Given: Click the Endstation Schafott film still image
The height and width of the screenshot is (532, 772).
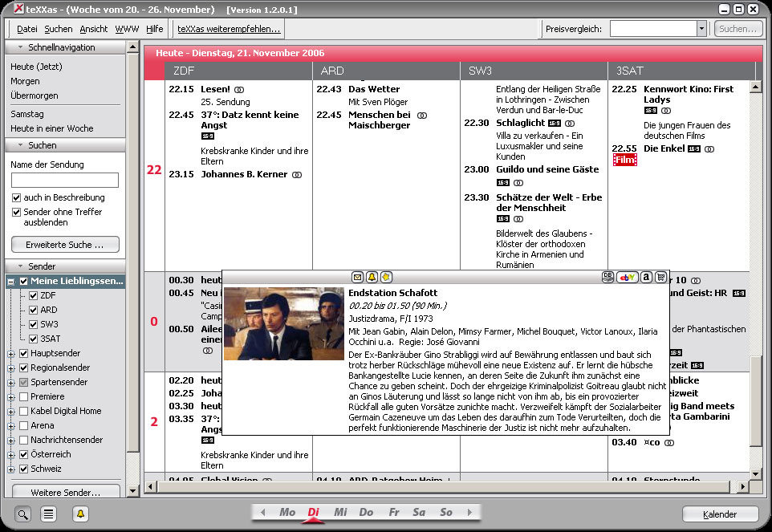Looking at the screenshot, I should click(284, 324).
